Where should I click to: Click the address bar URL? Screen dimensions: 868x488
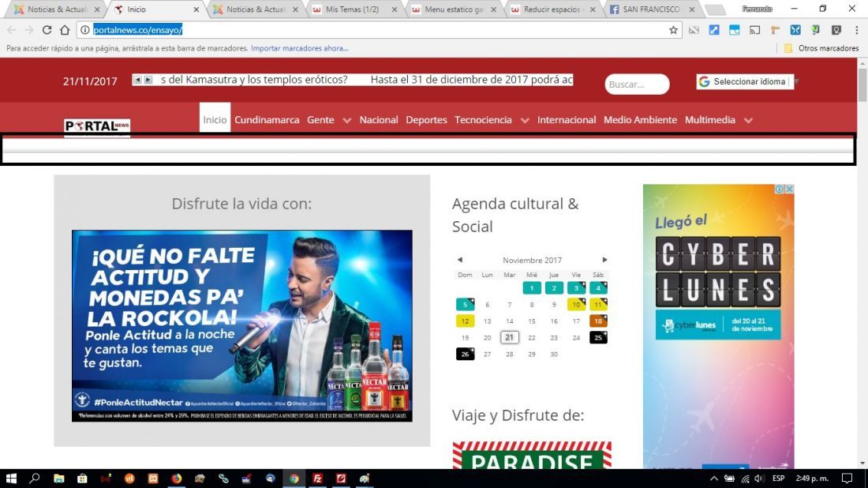pyautogui.click(x=138, y=30)
